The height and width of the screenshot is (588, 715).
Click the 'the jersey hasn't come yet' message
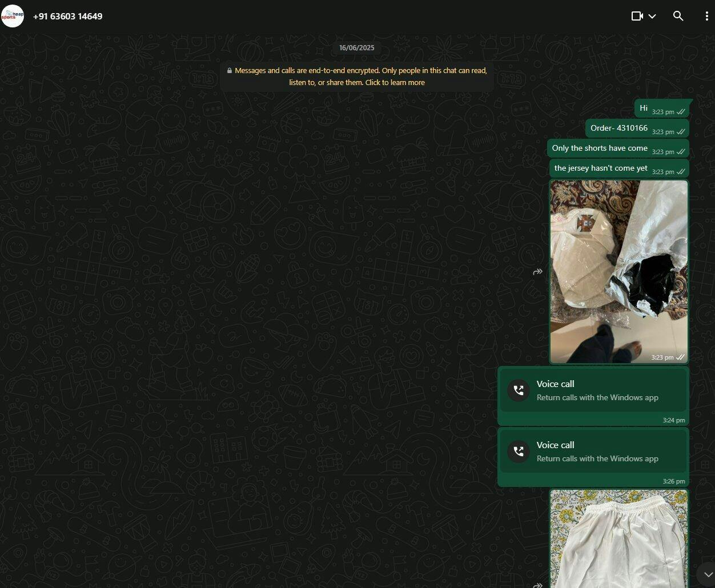tap(601, 168)
